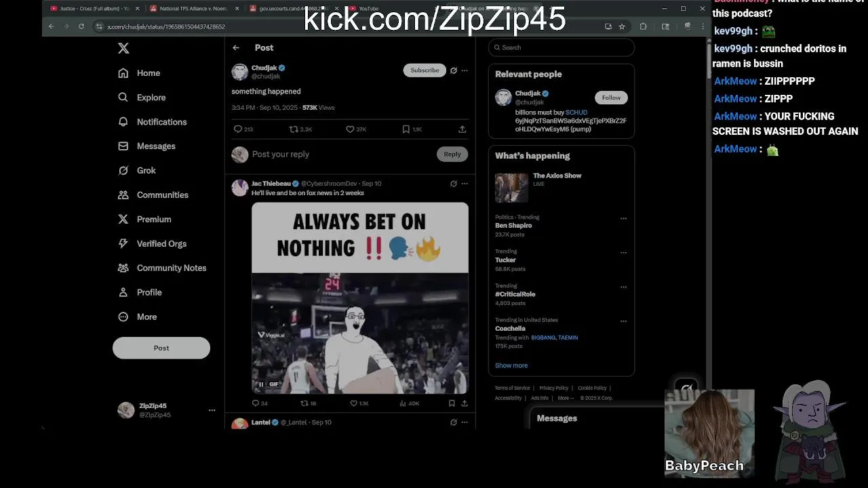The image size is (868, 488).
Task: Click the Grok explain icon on Chudjak's post
Action: click(454, 70)
